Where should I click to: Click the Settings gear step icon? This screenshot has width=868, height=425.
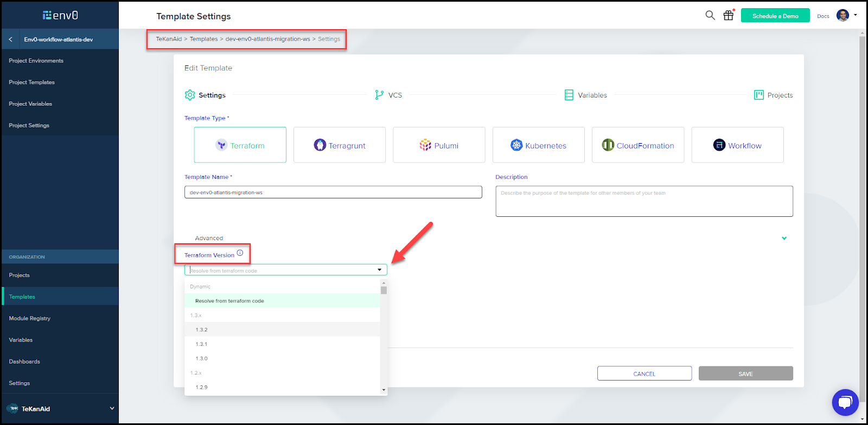pos(190,95)
